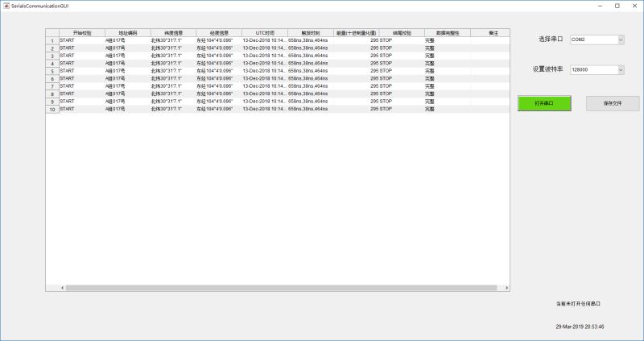This screenshot has width=644, height=341.
Task: Click the A组017号 cell in row 2
Action: pos(128,48)
